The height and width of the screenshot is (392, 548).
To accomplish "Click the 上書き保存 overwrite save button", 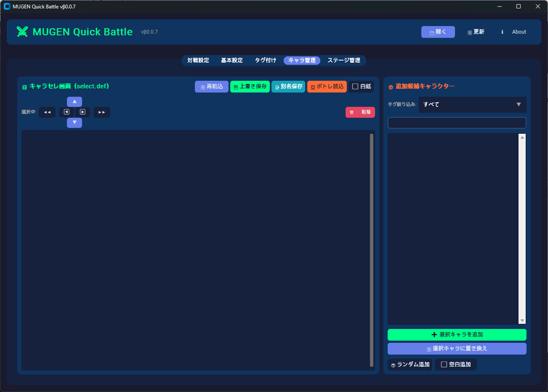I will pyautogui.click(x=250, y=87).
